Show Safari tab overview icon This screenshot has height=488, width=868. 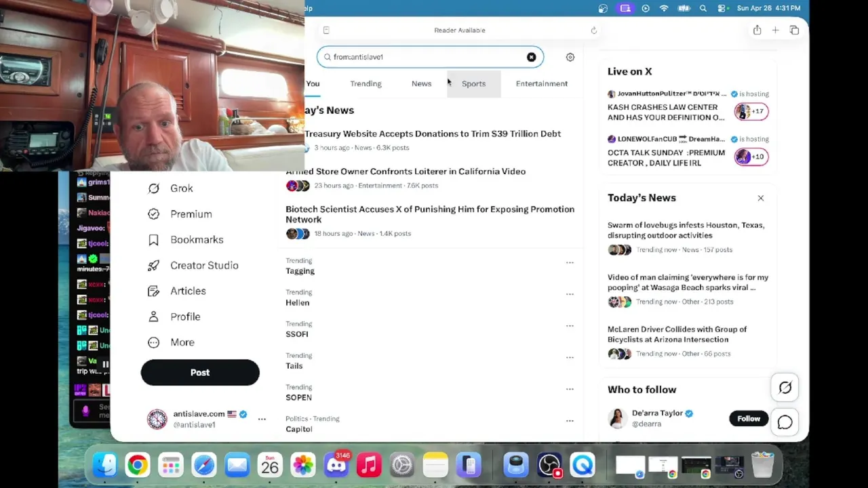(x=794, y=30)
